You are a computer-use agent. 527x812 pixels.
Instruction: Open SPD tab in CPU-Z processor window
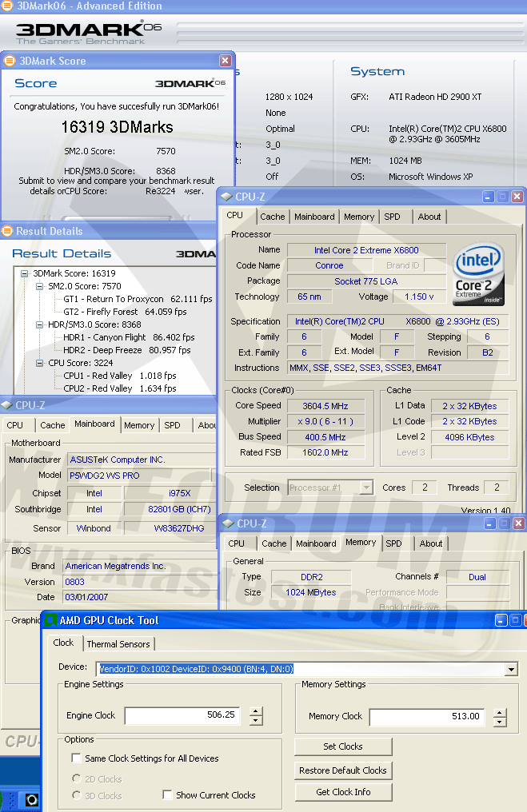point(393,217)
